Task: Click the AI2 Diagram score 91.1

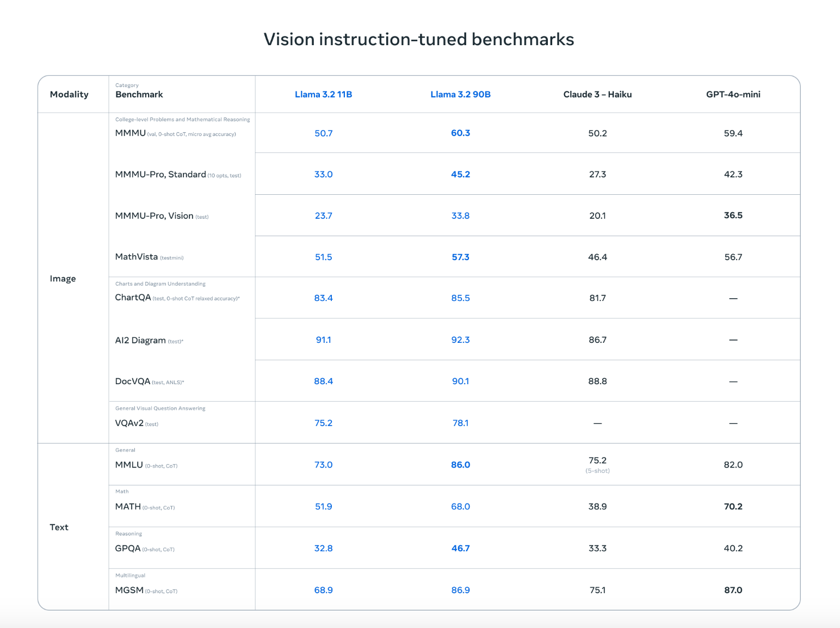Action: [x=323, y=340]
